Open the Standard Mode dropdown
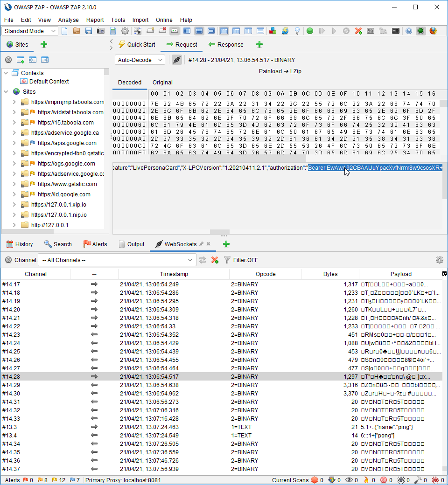 [x=30, y=31]
